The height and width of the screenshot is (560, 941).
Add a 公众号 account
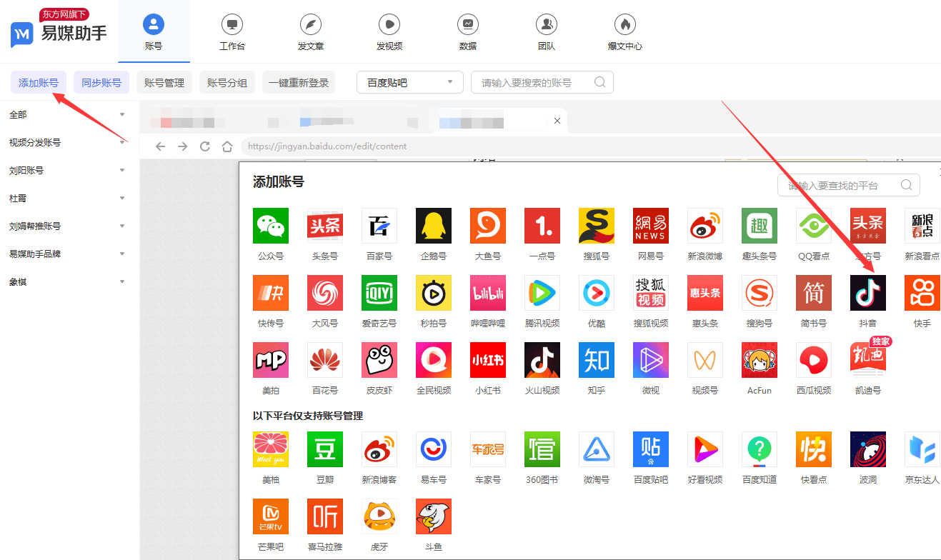pos(270,226)
